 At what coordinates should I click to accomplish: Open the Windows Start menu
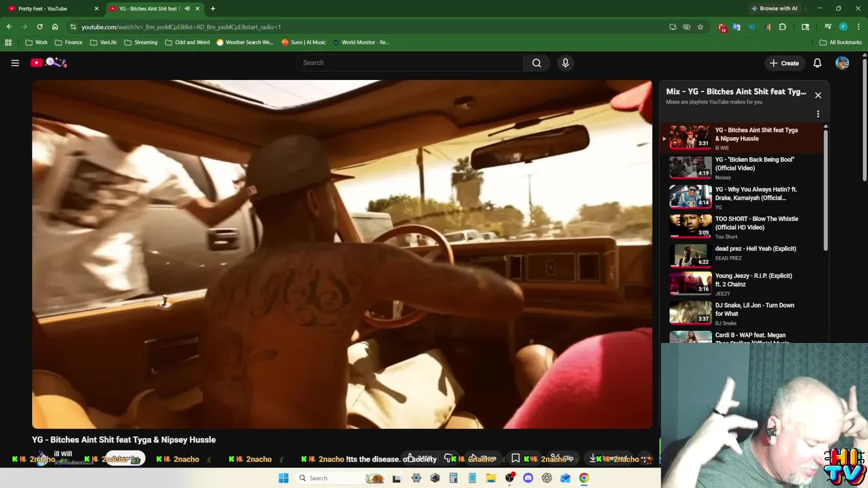pyautogui.click(x=283, y=478)
